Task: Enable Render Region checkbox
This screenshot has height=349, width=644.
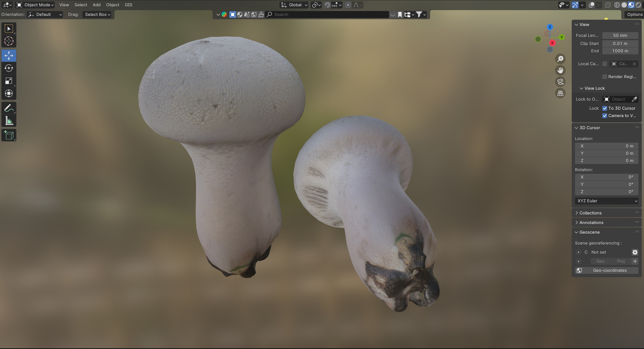Action: (x=605, y=77)
